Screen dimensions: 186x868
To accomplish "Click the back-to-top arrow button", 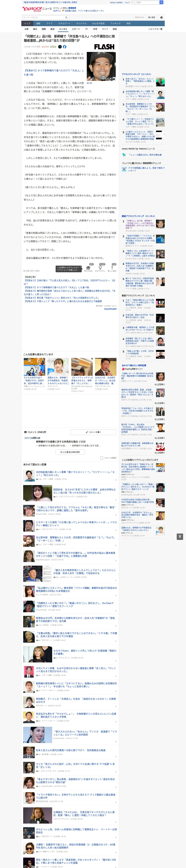I will coord(180,536).
